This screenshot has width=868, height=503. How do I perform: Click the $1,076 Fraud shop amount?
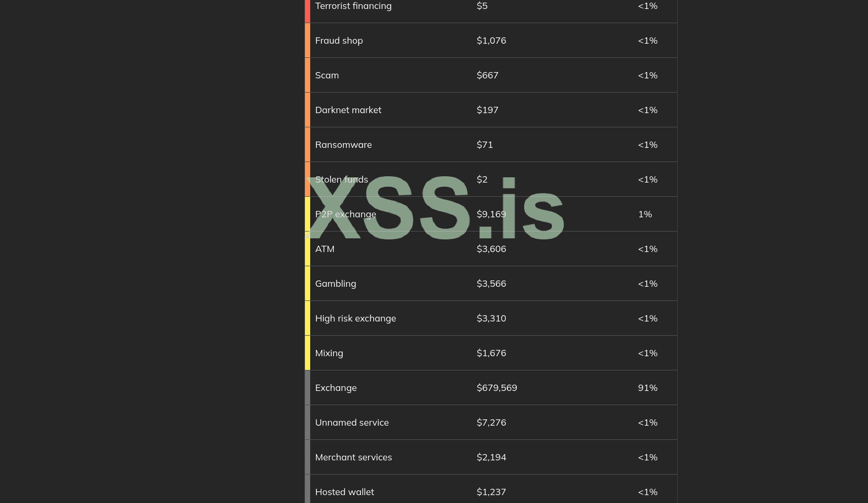pyautogui.click(x=491, y=41)
